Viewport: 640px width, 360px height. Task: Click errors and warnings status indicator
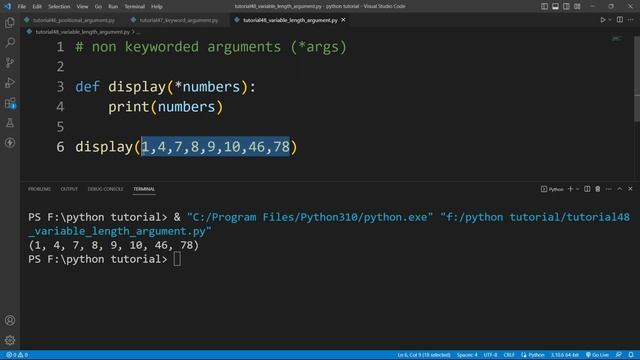17,355
